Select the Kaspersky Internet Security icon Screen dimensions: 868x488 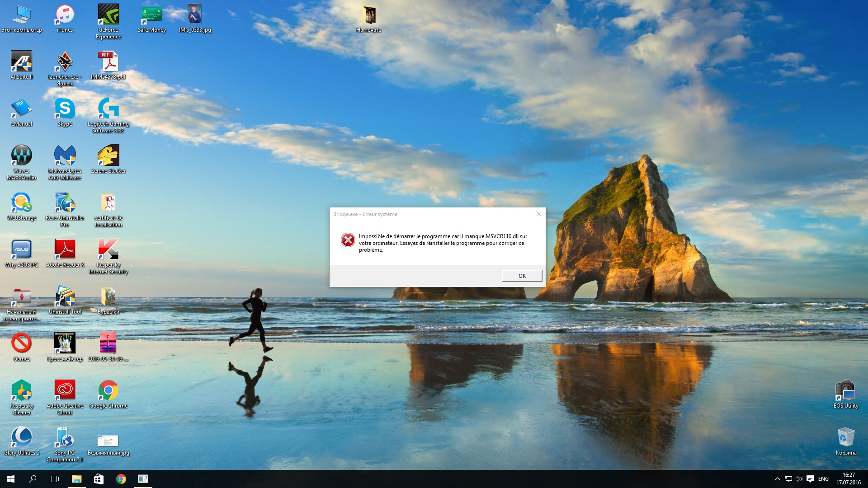[108, 257]
